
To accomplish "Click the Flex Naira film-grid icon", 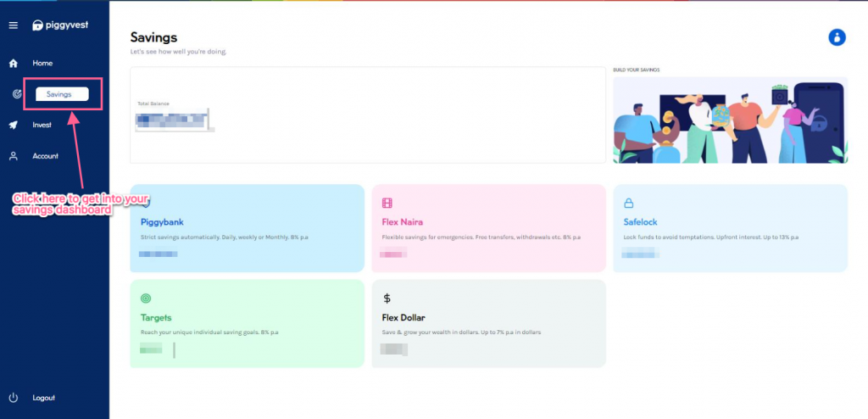I will coord(387,203).
